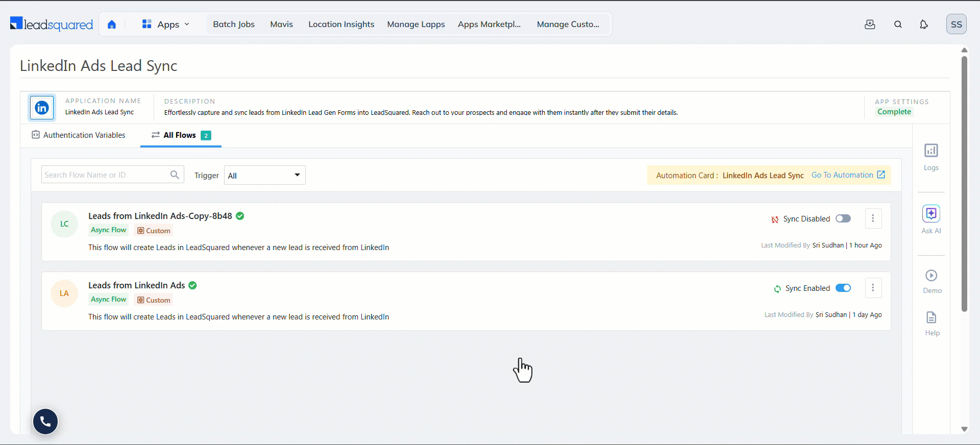Open three-dot menu for Leads from LinkedIn Ads
The height and width of the screenshot is (445, 980).
873,288
